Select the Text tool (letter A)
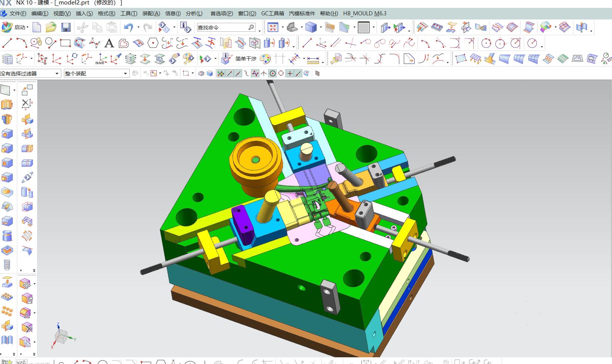Screen dimensions: 612x364 tap(109, 43)
